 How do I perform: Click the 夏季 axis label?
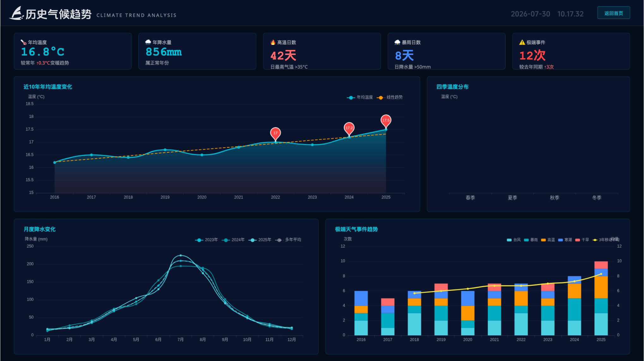pyautogui.click(x=512, y=198)
